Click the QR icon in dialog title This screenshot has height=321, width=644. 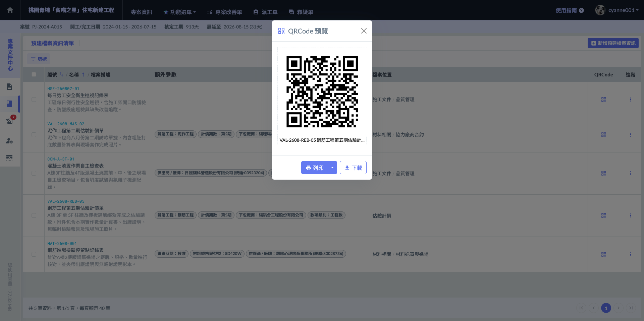pos(281,31)
